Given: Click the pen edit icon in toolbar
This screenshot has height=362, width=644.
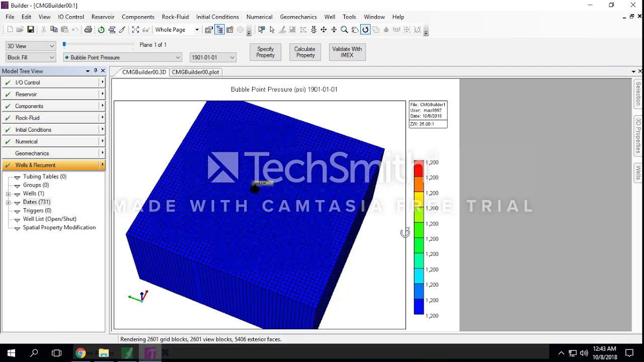Looking at the screenshot, I should (122, 30).
